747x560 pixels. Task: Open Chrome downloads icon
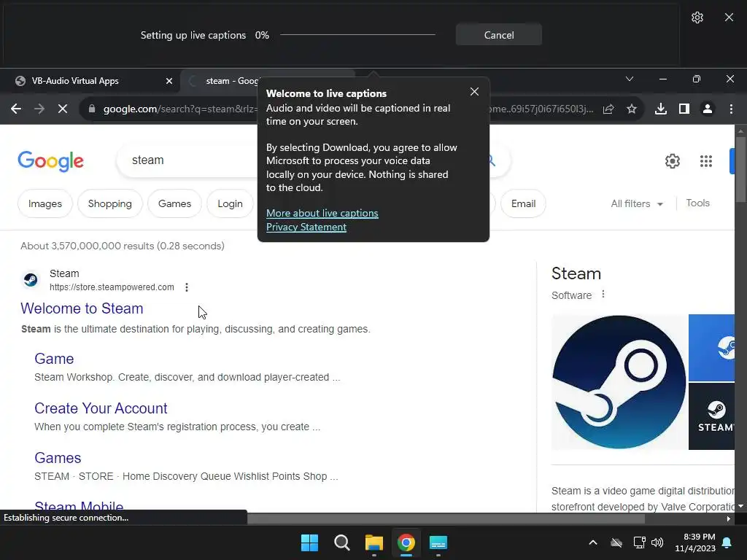click(x=661, y=109)
